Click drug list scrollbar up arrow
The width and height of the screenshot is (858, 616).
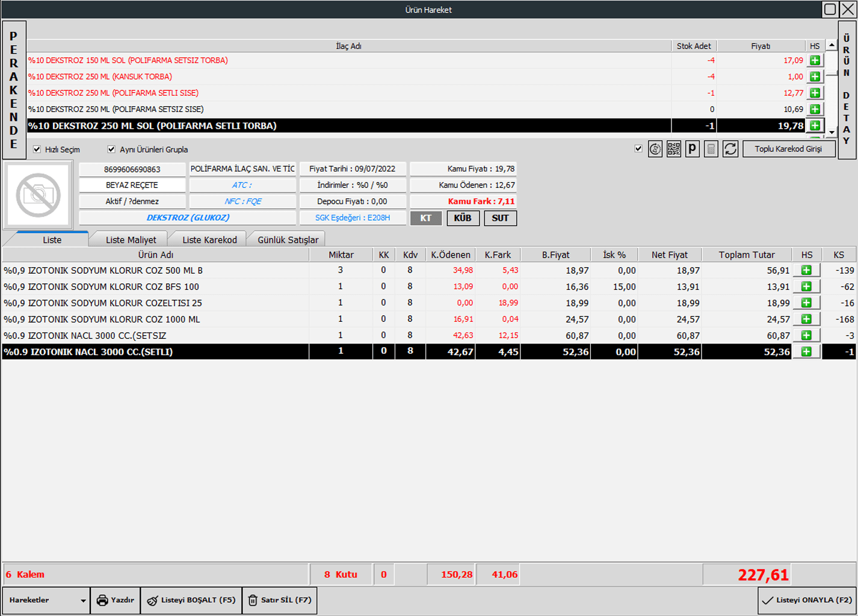point(832,45)
